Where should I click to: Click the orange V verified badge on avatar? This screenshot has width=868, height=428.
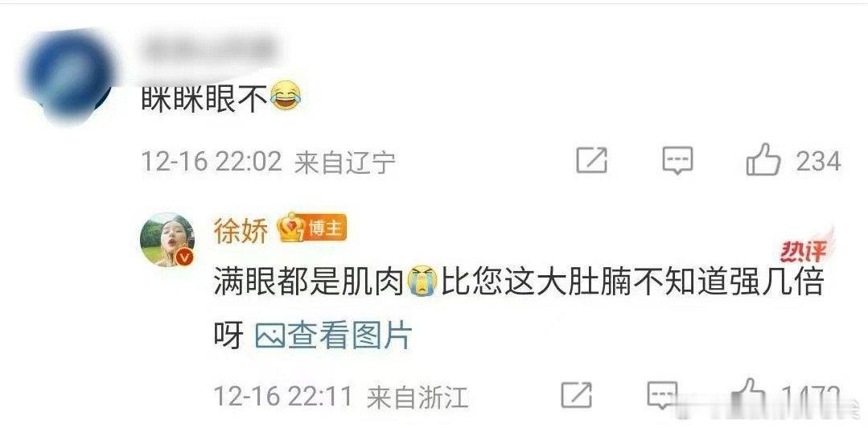tap(186, 257)
